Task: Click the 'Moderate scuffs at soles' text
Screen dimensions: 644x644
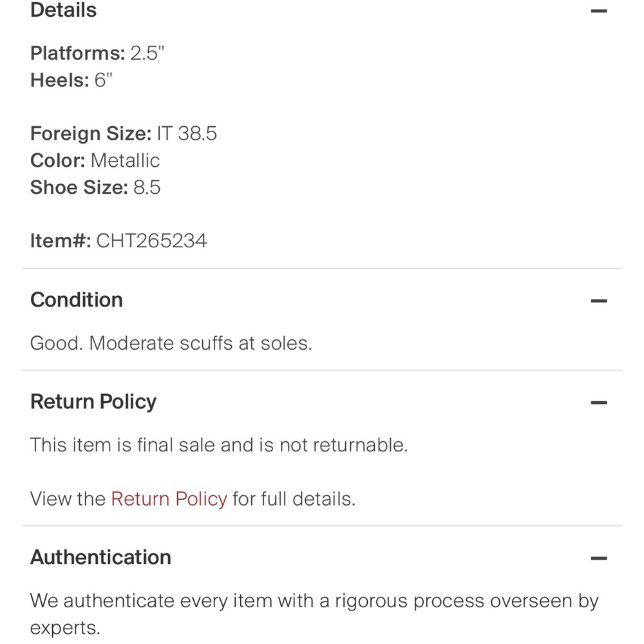Action: 200,343
